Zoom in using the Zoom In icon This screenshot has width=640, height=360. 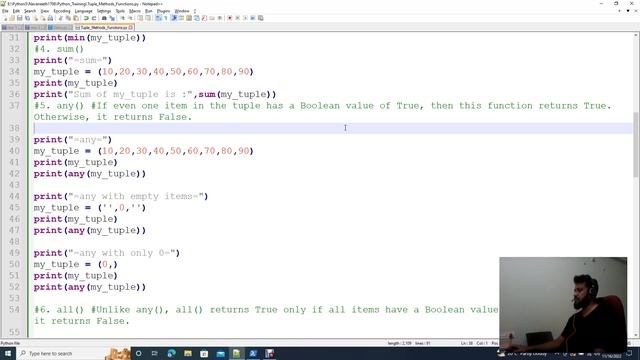[122, 18]
